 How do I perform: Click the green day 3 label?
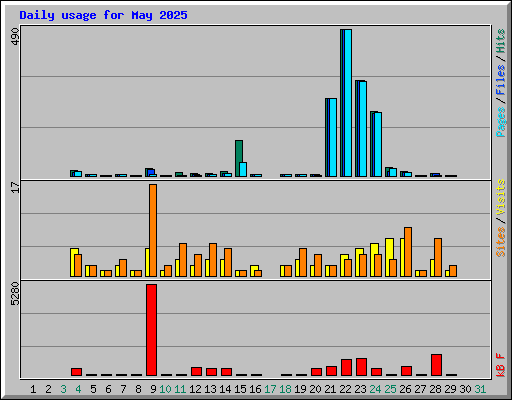coord(63,389)
